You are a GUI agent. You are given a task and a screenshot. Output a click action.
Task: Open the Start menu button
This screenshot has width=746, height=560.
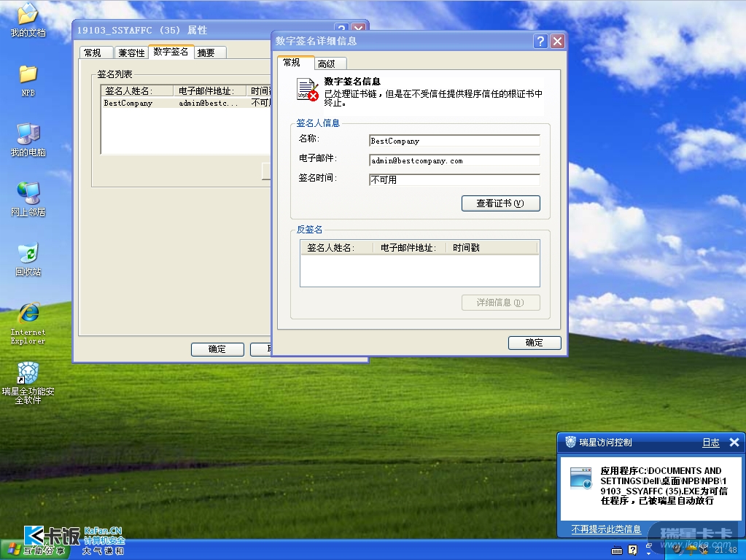tap(34, 551)
